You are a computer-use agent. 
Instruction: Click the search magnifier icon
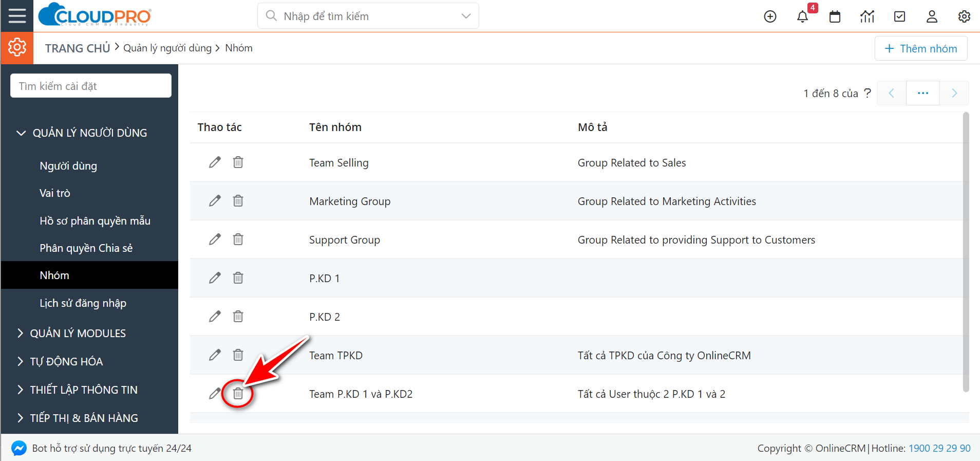271,16
